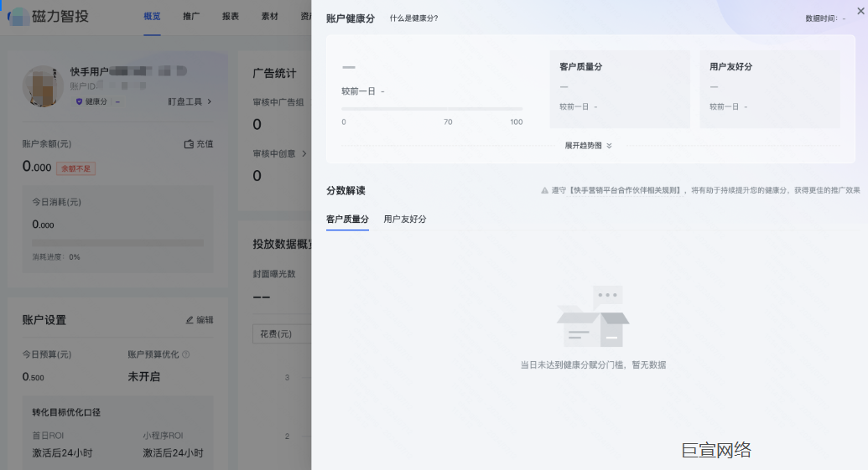Click 当日未达到健康分赋分门槛 empty message
Viewport: 868px width, 470px height.
tap(593, 365)
